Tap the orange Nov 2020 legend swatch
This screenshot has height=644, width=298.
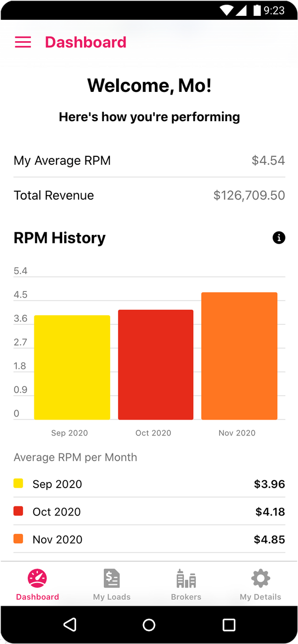click(x=18, y=539)
